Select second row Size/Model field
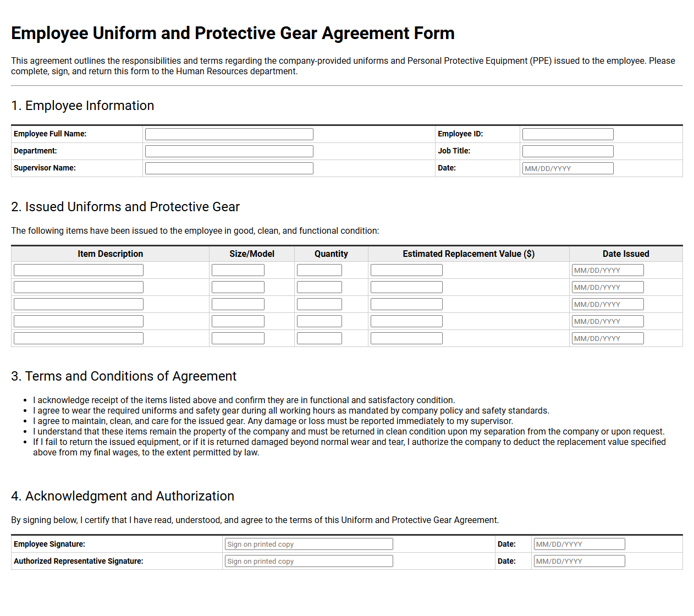Image resolution: width=694 pixels, height=616 pixels. (238, 287)
